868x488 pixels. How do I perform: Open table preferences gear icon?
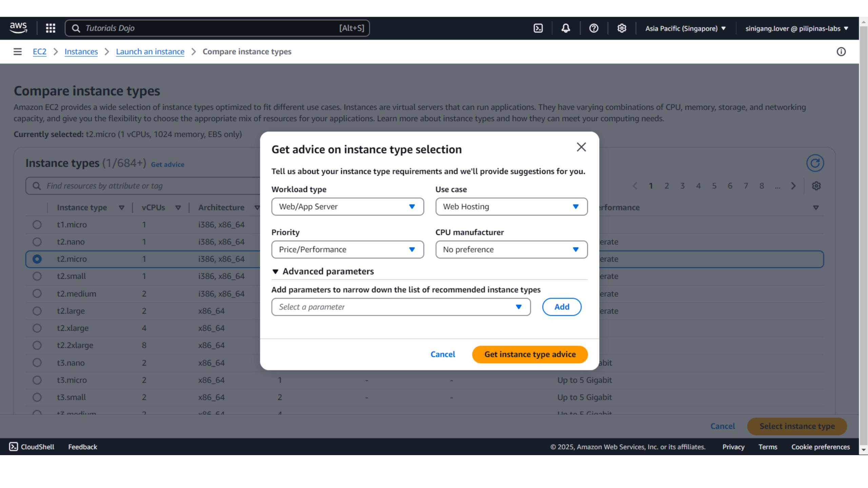pyautogui.click(x=816, y=186)
